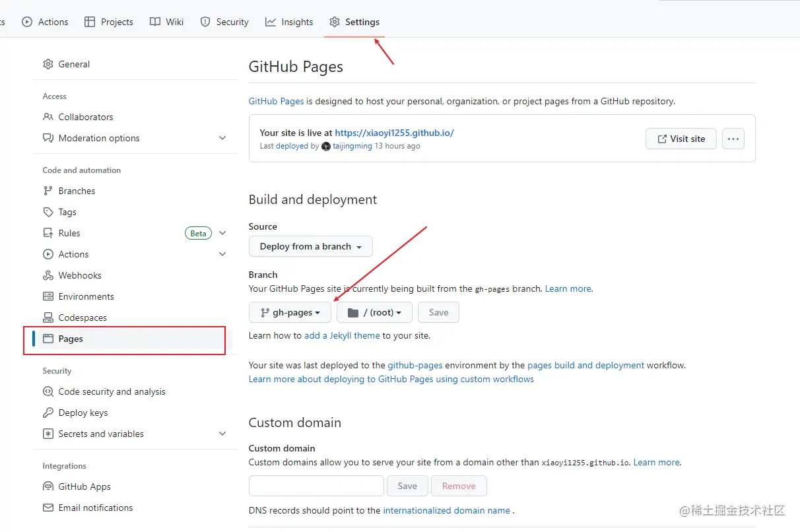Click the Pages browser icon in sidebar
Viewport: 800px width, 532px height.
coord(48,339)
